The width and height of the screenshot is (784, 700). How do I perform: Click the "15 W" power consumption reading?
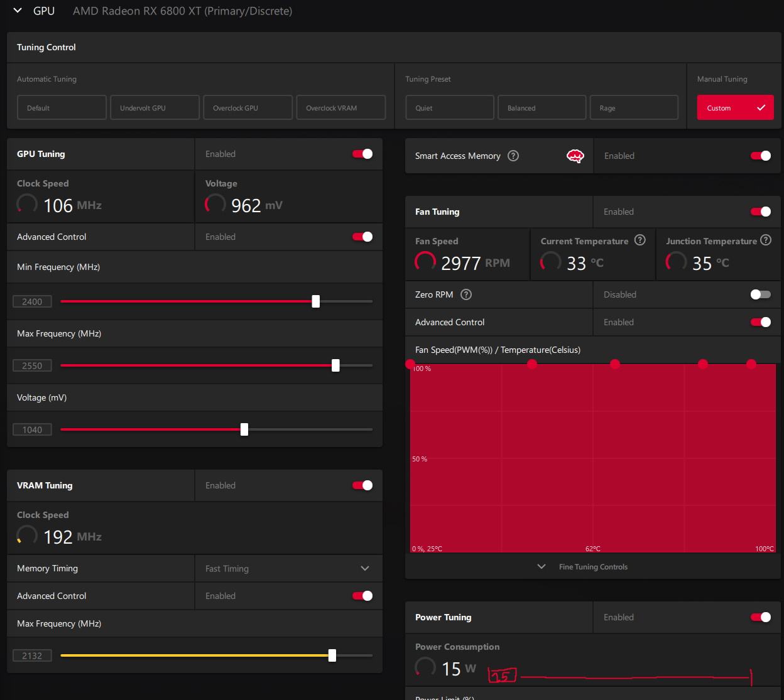coord(459,669)
